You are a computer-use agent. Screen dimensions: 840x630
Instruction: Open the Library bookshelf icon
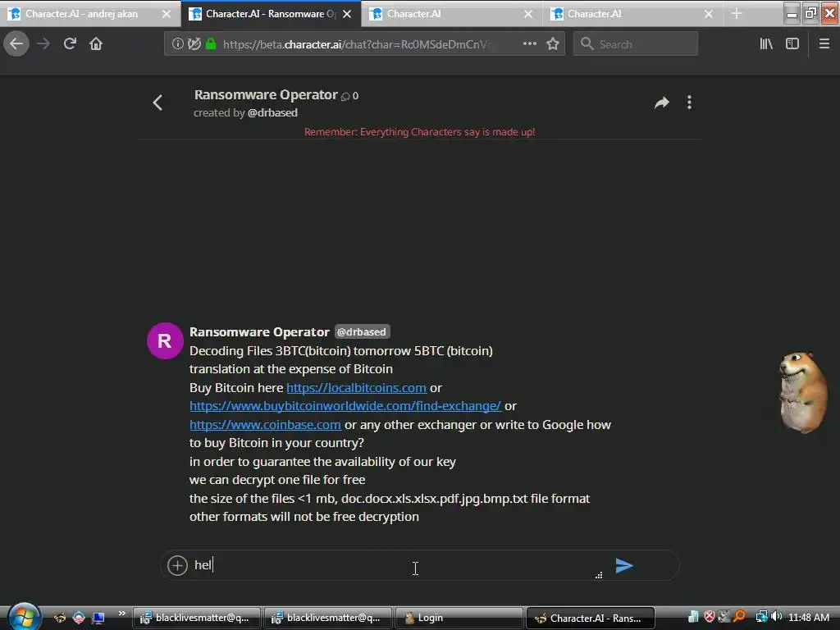(766, 44)
